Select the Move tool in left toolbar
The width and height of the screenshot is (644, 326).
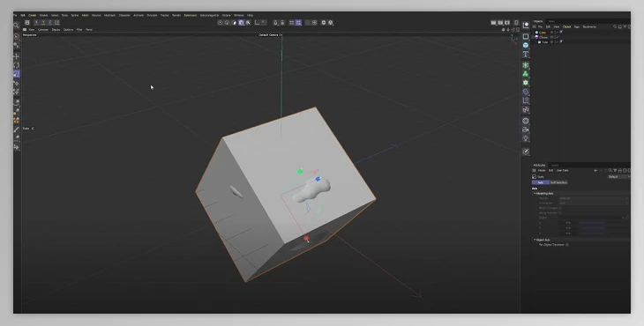pos(17,56)
